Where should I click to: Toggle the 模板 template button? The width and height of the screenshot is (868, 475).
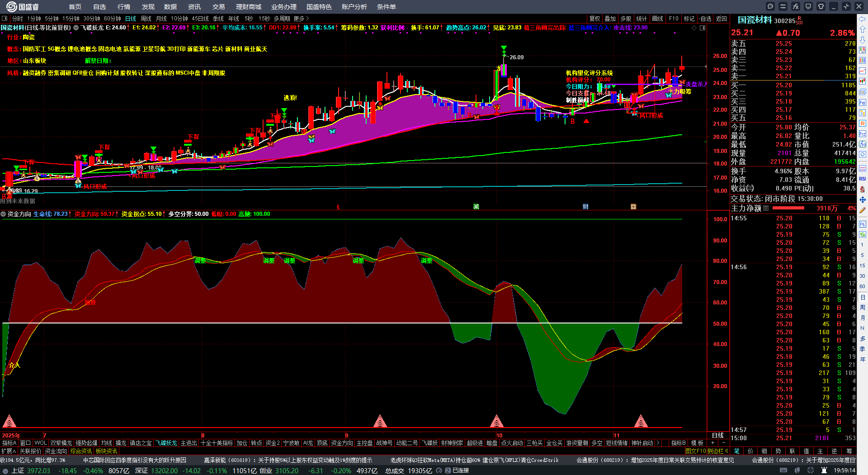pyautogui.click(x=697, y=443)
